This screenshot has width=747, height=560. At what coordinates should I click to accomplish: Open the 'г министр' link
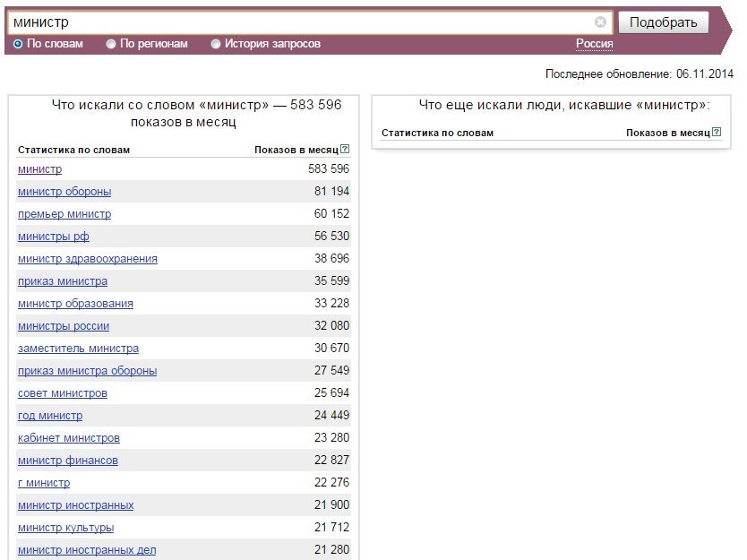pos(44,483)
